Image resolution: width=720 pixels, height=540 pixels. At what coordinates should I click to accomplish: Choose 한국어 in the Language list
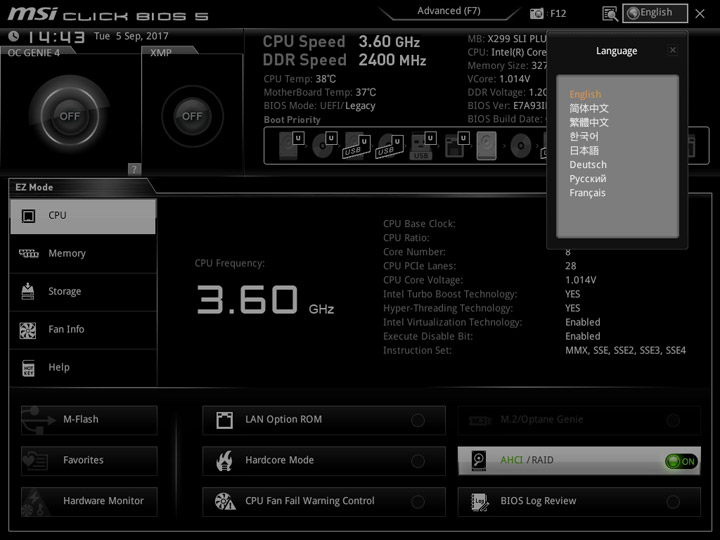coord(584,136)
